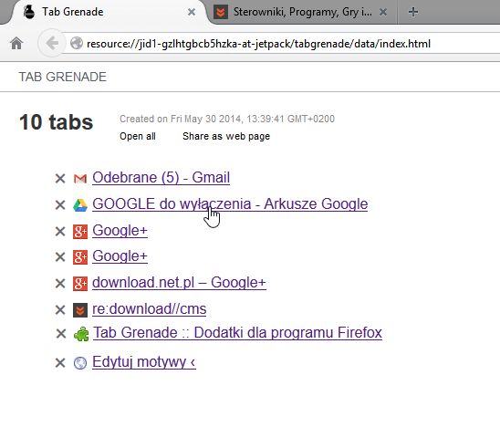Click the Gmail favicon icon
The width and height of the screenshot is (500, 448).
tap(80, 179)
